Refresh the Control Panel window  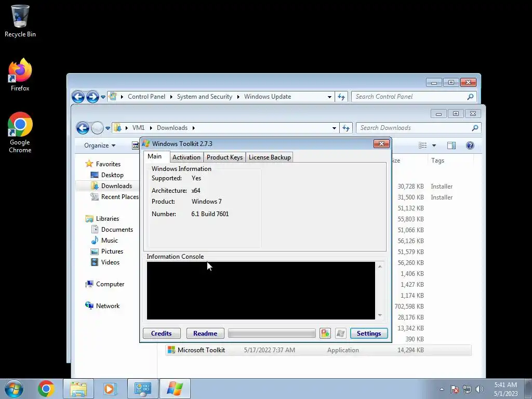341,97
